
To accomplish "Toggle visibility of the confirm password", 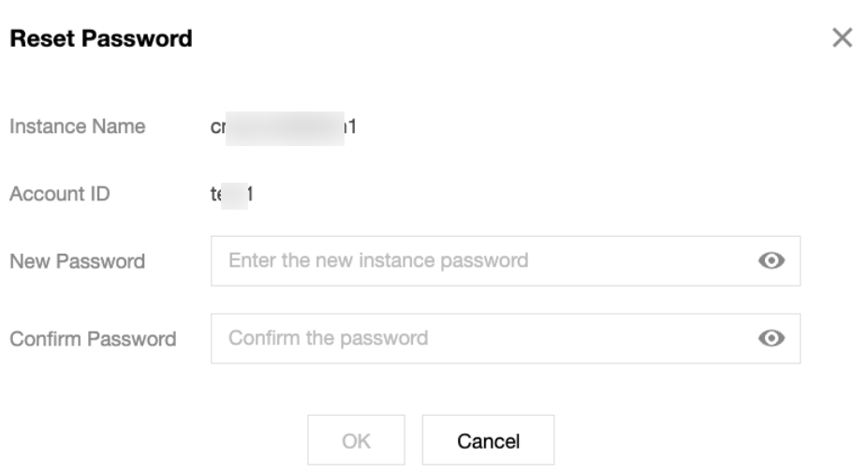I will coord(771,339).
